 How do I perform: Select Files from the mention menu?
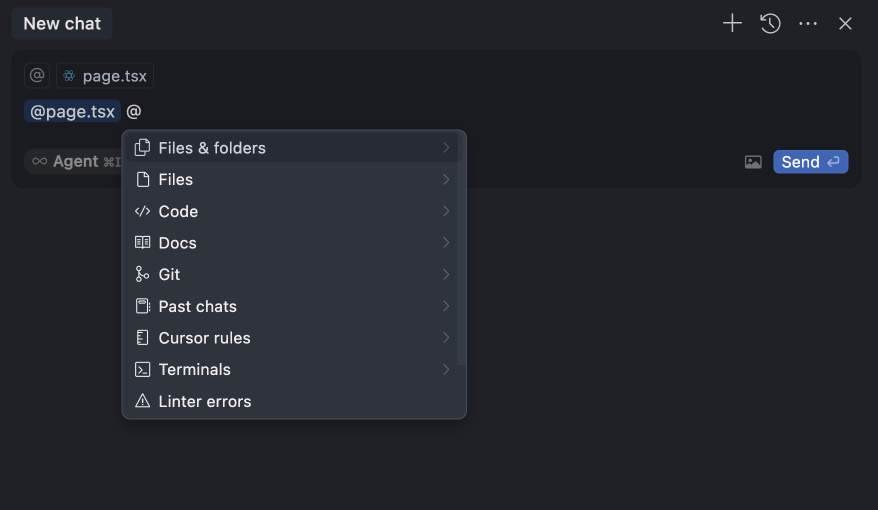click(176, 180)
